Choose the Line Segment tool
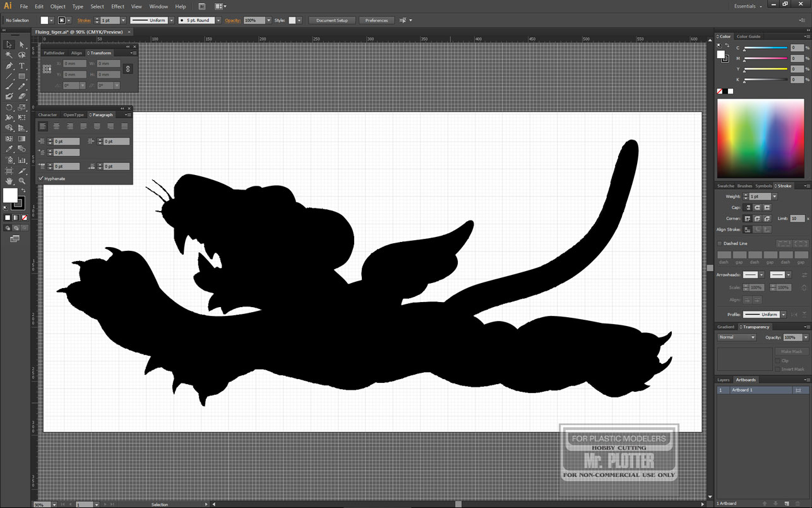This screenshot has width=812, height=508. (9, 76)
